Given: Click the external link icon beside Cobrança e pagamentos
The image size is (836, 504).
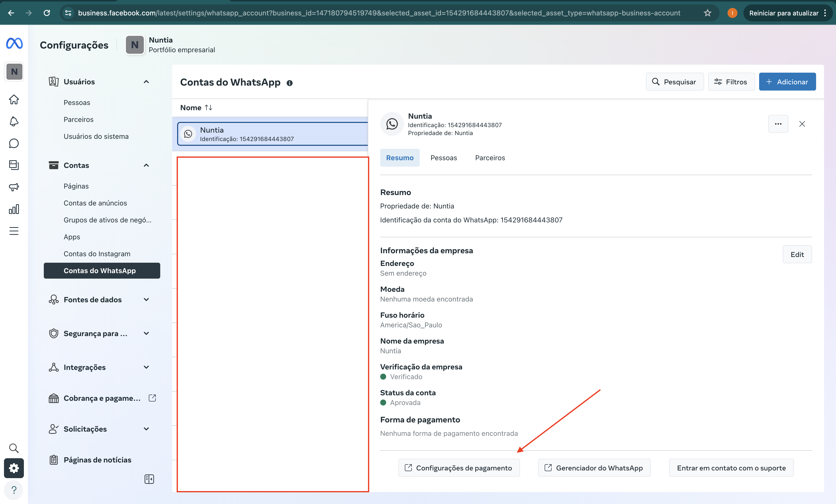Looking at the screenshot, I should click(x=152, y=398).
